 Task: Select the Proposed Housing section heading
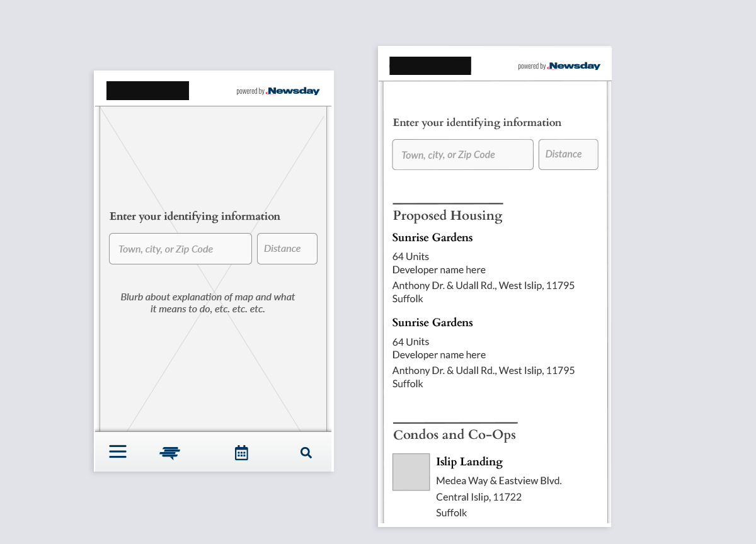click(x=447, y=215)
